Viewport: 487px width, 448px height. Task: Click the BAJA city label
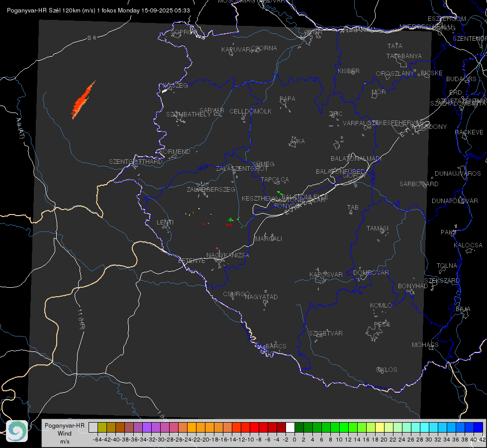coord(463,309)
